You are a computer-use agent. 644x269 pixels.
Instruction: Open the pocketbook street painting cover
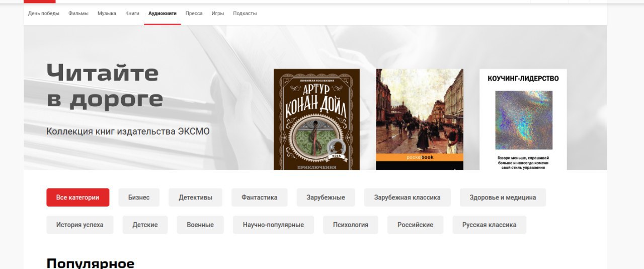(x=420, y=119)
